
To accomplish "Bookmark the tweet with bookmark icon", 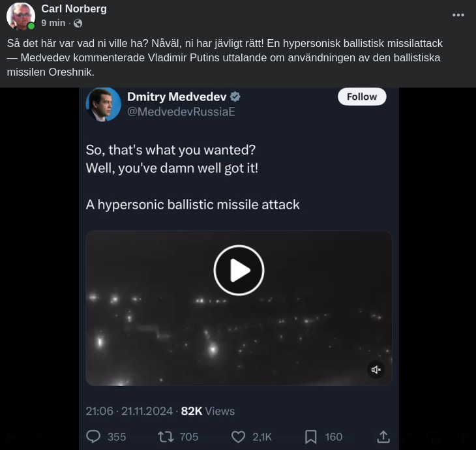I will 311,436.
